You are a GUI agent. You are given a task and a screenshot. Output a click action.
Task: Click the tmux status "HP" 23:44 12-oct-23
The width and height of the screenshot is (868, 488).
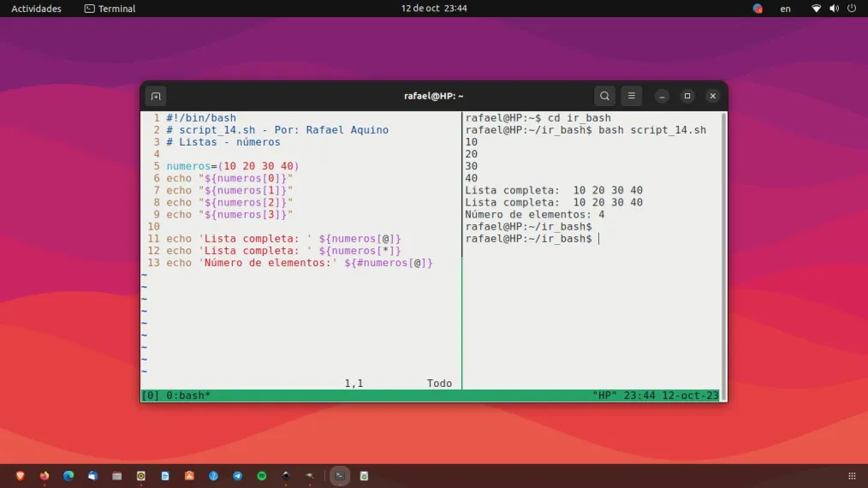pos(656,396)
